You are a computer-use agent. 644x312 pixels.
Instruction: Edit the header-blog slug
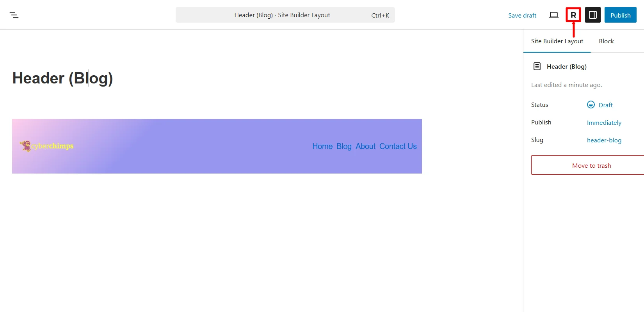tap(604, 140)
